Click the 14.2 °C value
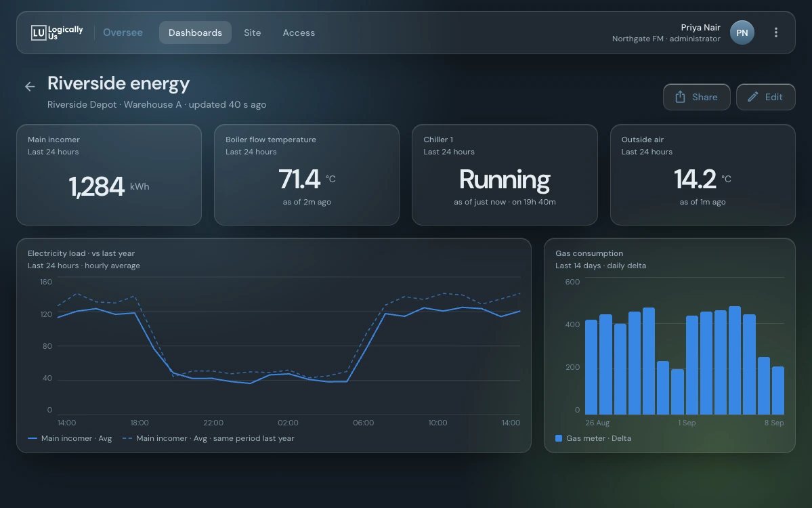 pyautogui.click(x=703, y=179)
